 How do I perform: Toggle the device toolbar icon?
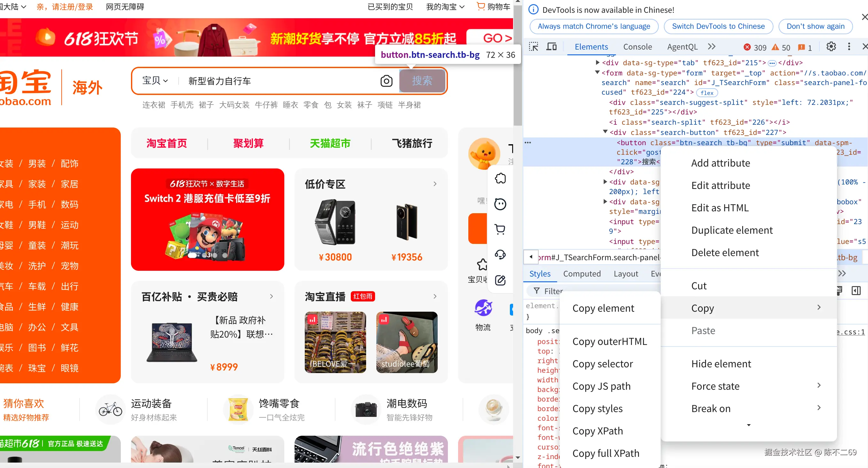click(551, 47)
